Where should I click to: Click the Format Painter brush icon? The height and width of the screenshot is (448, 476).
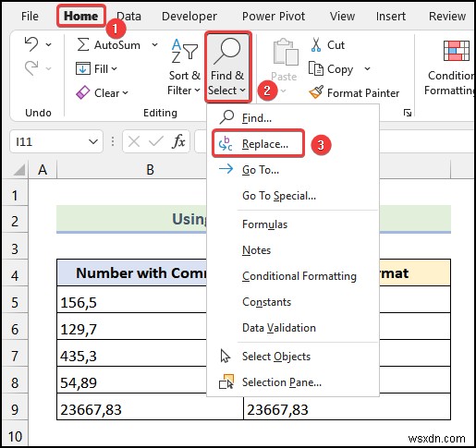pyautogui.click(x=316, y=92)
